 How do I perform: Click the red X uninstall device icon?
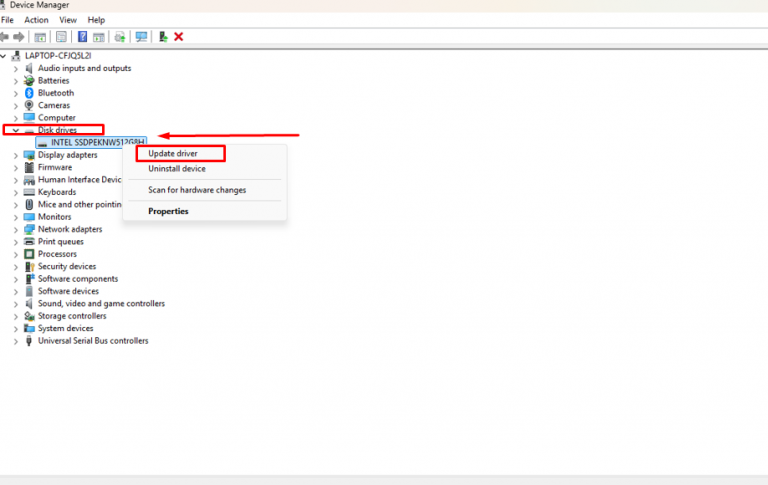pyautogui.click(x=179, y=37)
